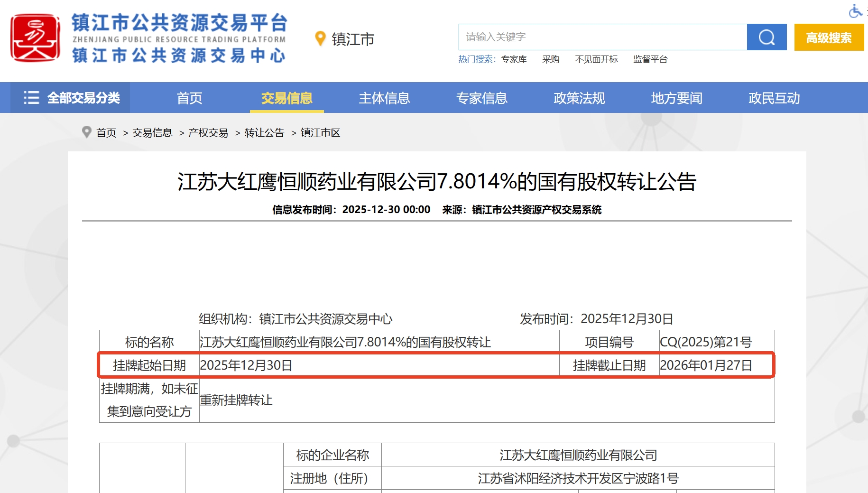The image size is (868, 493).
Task: Click the address 江苏省沭阳经济技术开发区宁波路1号
Action: 578,478
